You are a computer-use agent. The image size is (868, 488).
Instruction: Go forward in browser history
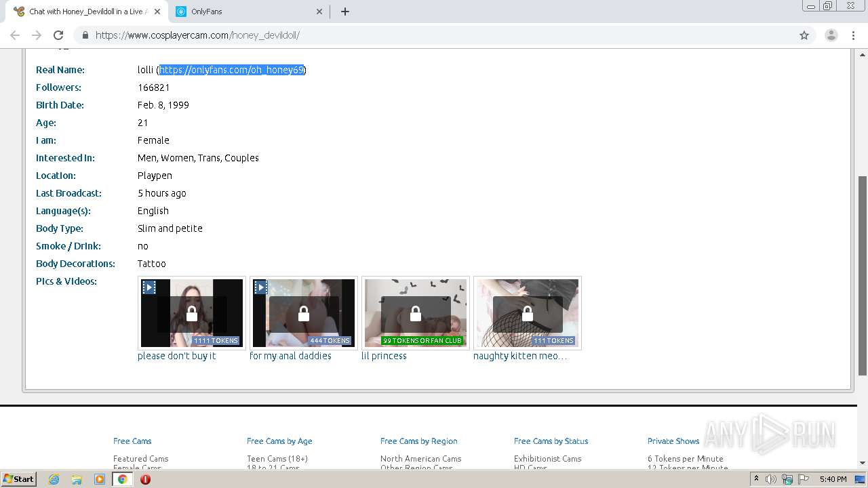(37, 35)
